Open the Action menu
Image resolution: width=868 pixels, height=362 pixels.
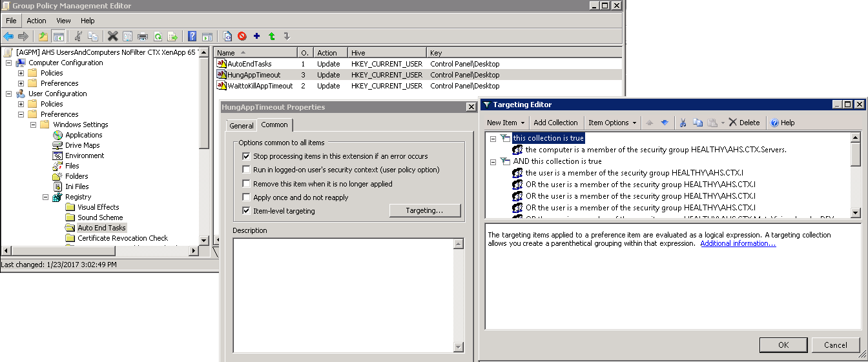(36, 21)
